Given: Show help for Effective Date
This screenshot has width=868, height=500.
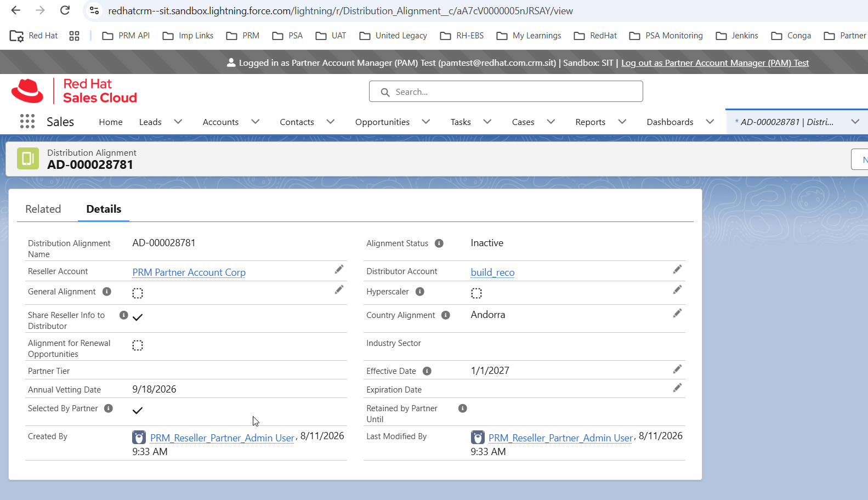Looking at the screenshot, I should tap(427, 371).
